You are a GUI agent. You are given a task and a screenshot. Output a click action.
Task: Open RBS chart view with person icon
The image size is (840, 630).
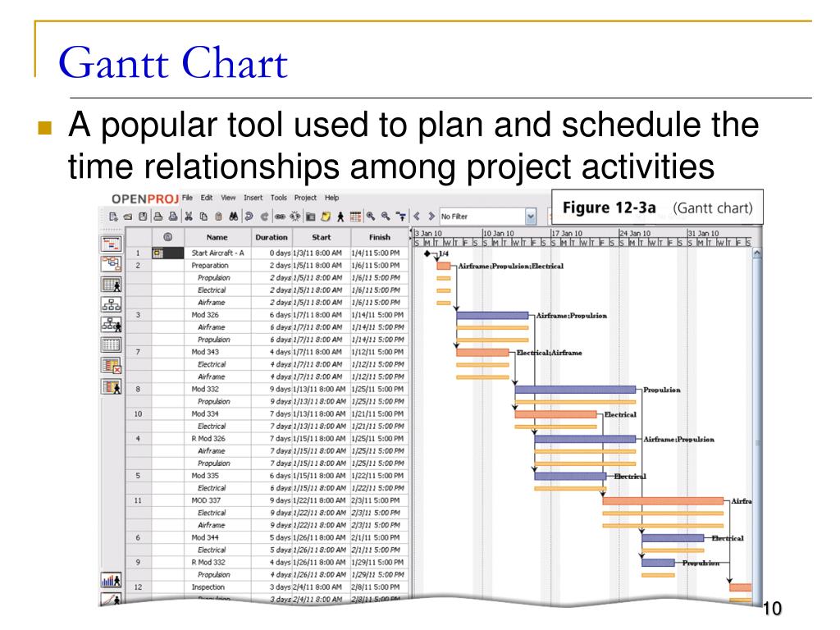pyautogui.click(x=111, y=325)
